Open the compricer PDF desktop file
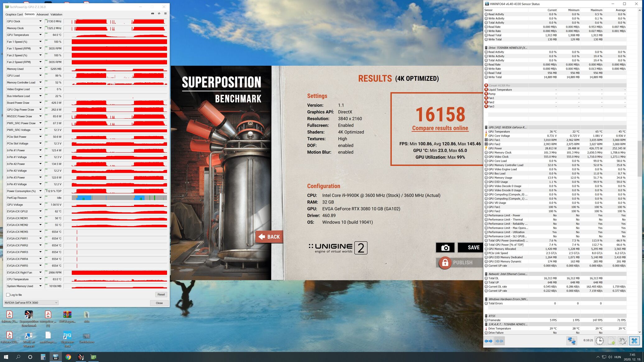This screenshot has width=644, height=362. tap(48, 319)
